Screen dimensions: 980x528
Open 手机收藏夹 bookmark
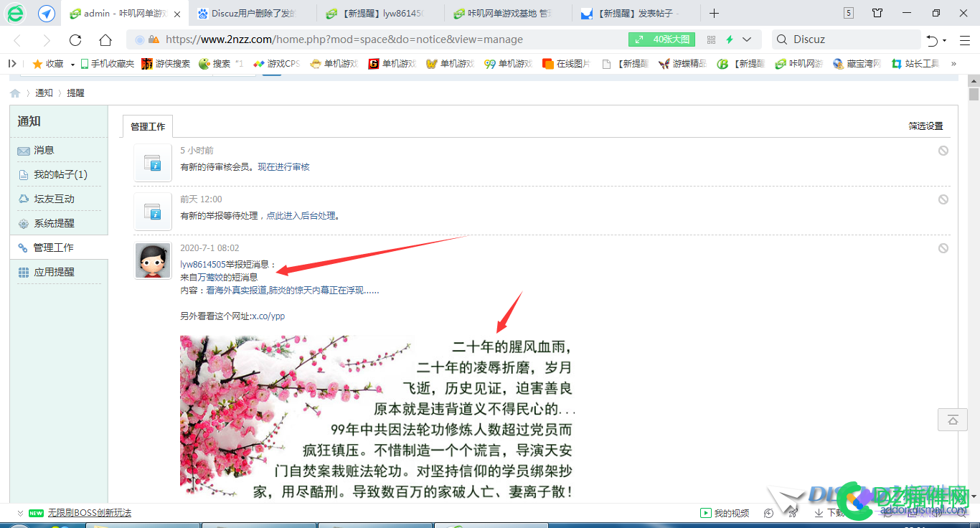point(108,64)
